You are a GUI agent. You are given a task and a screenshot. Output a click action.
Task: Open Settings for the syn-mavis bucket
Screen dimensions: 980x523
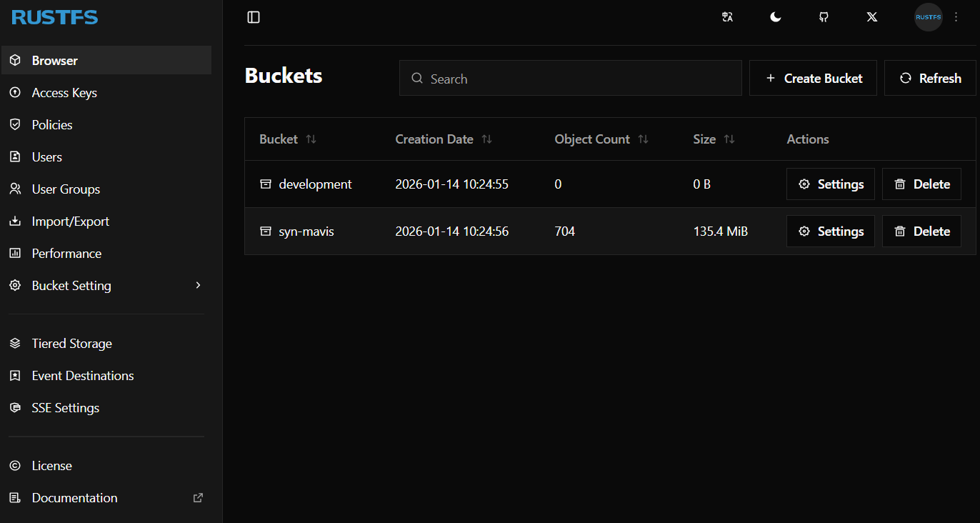coord(830,231)
